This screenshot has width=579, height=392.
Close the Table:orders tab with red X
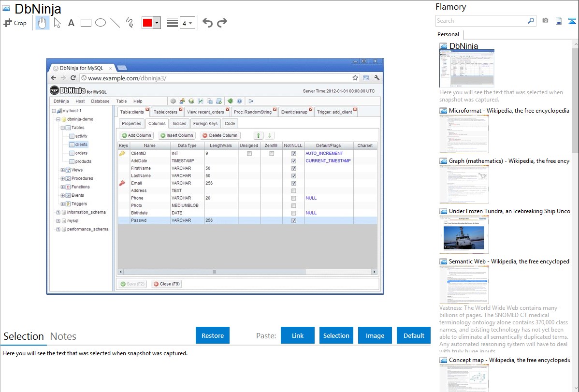(181, 109)
